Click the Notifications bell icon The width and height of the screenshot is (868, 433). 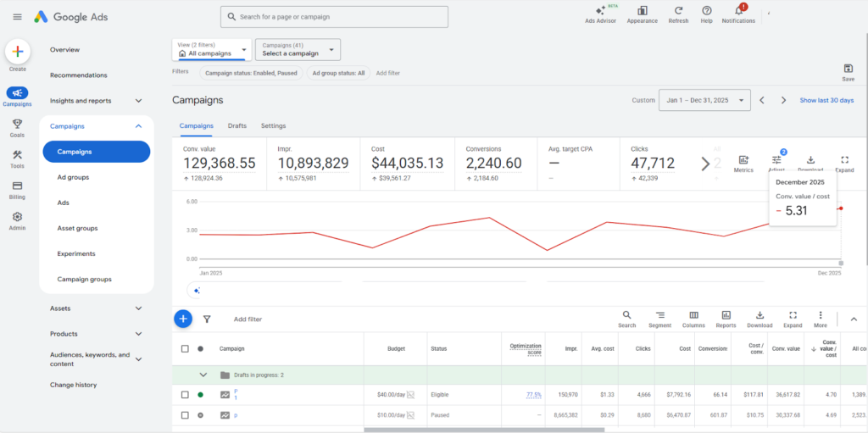737,11
